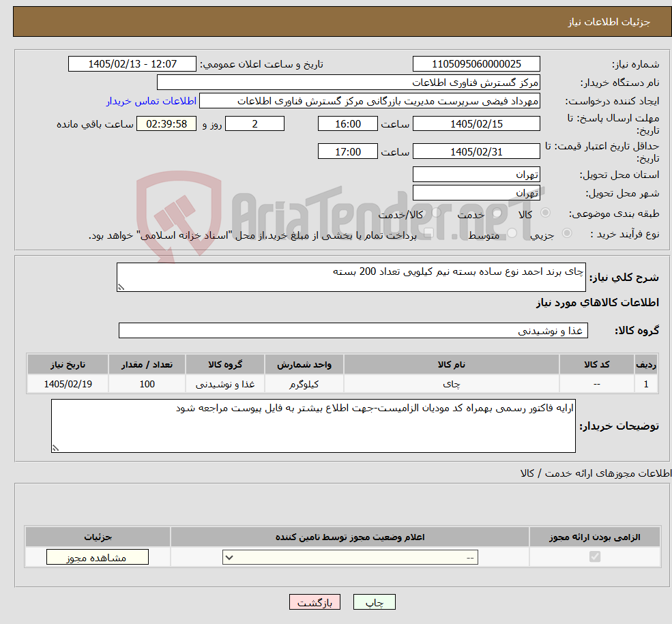Click the ردیف column header
The width and height of the screenshot is (672, 624).
(x=646, y=364)
